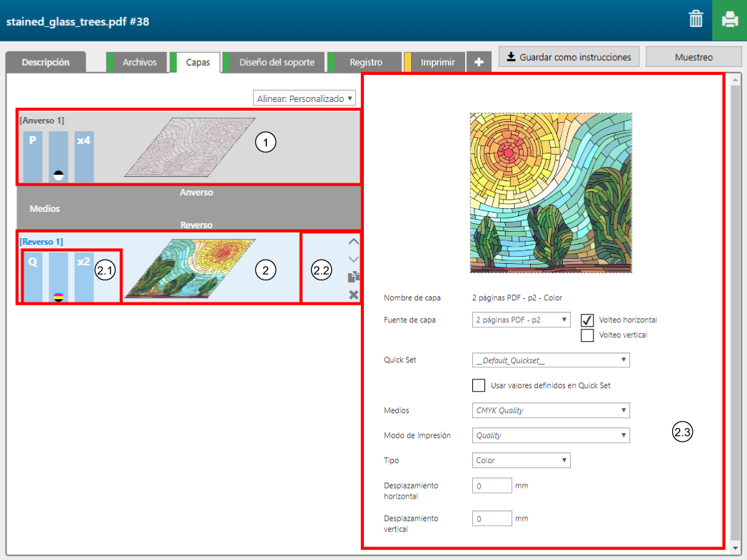Expand the Quick Set dropdown

pyautogui.click(x=551, y=360)
